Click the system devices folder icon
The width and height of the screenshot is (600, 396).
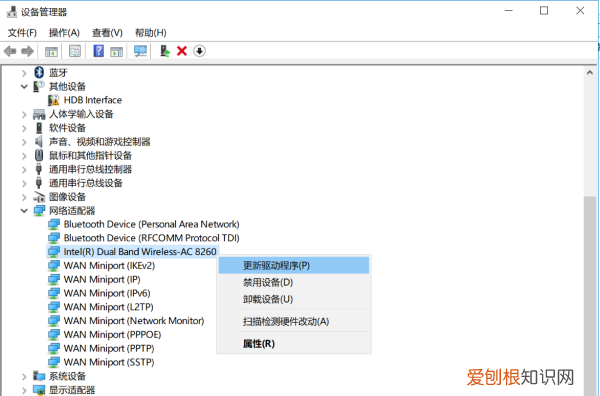[x=39, y=376]
